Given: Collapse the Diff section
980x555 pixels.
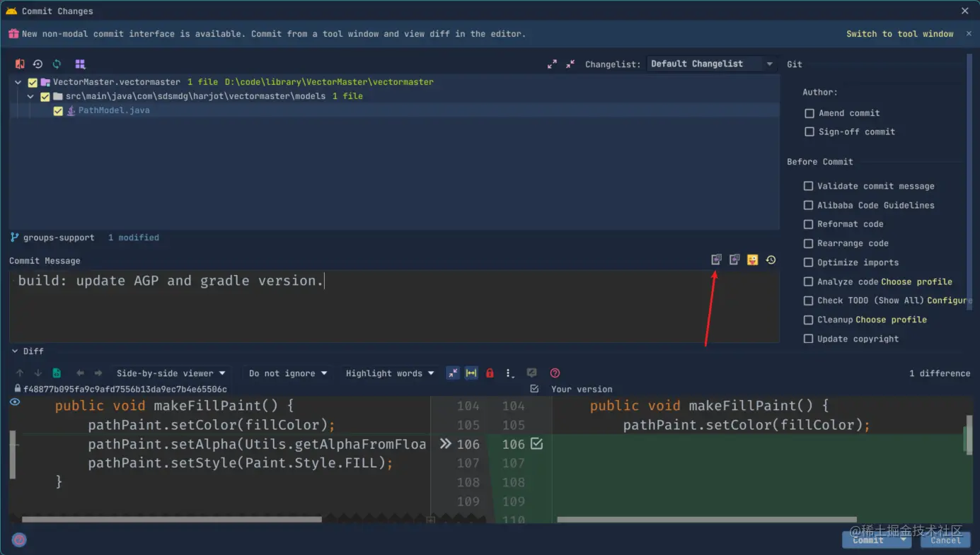Looking at the screenshot, I should point(15,351).
